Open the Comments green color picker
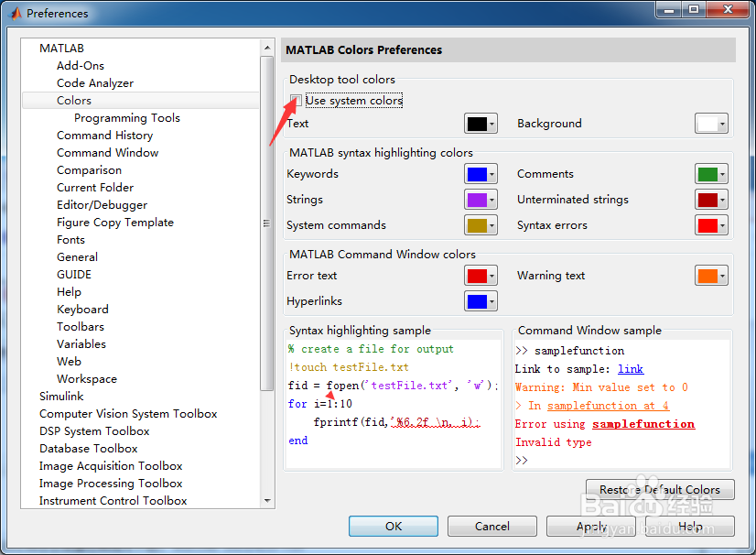The height and width of the screenshot is (555, 756). 711,174
